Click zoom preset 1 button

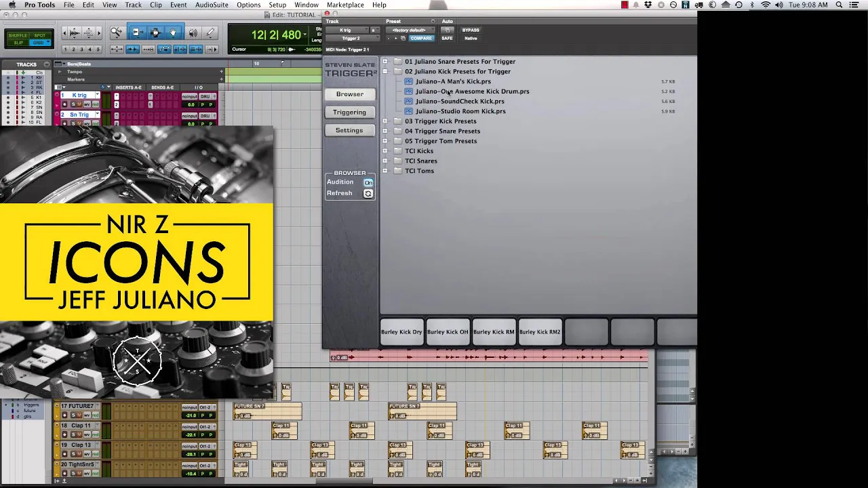coord(65,49)
